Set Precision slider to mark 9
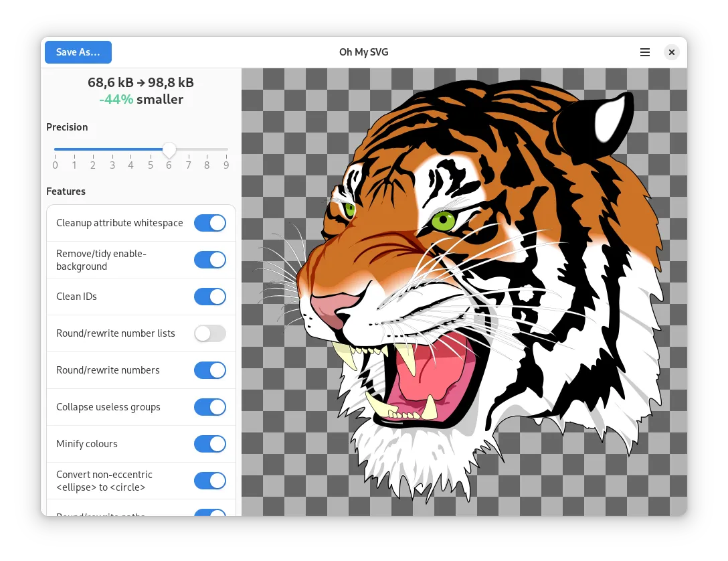The height and width of the screenshot is (561, 728). click(227, 149)
